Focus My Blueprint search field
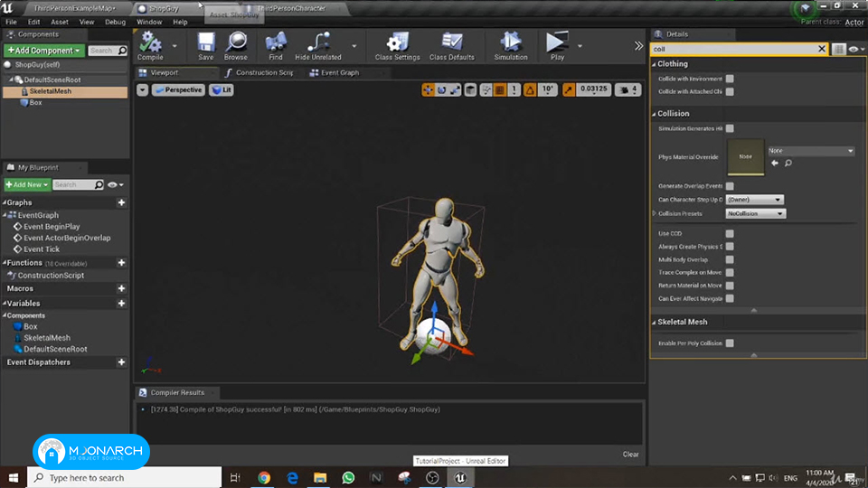 click(x=78, y=184)
